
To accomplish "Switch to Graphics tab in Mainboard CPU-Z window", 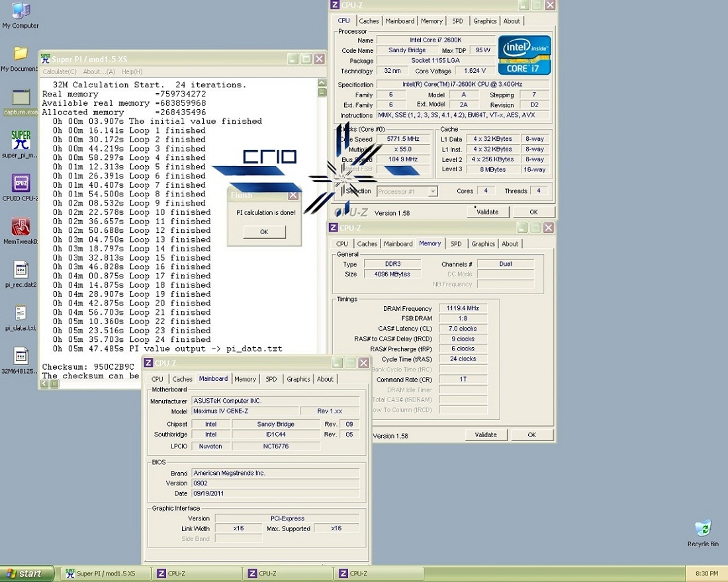I will [298, 379].
